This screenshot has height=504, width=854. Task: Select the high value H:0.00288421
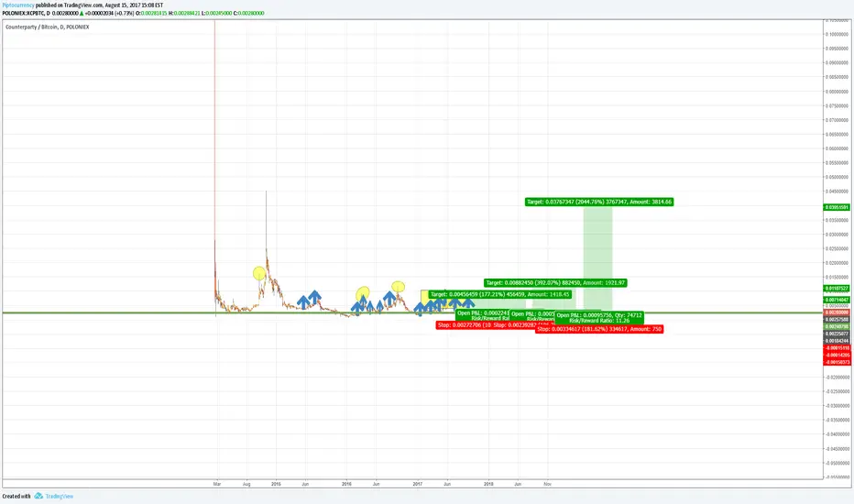[184, 13]
